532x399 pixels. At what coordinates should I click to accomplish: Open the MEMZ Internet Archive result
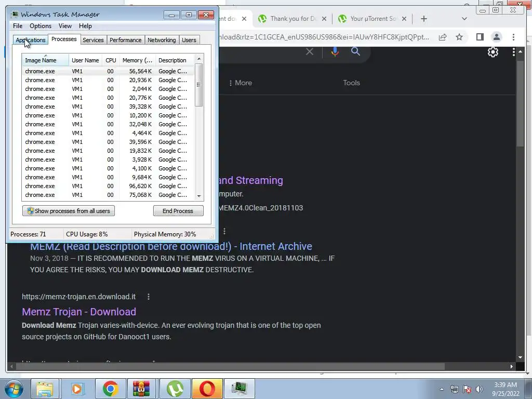pos(171,246)
